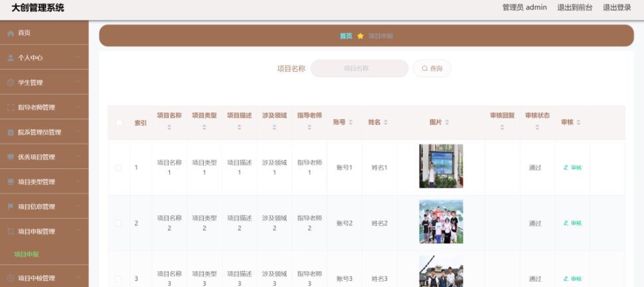
Task: Click the edit icon of row 1 审核
Action: tap(566, 167)
